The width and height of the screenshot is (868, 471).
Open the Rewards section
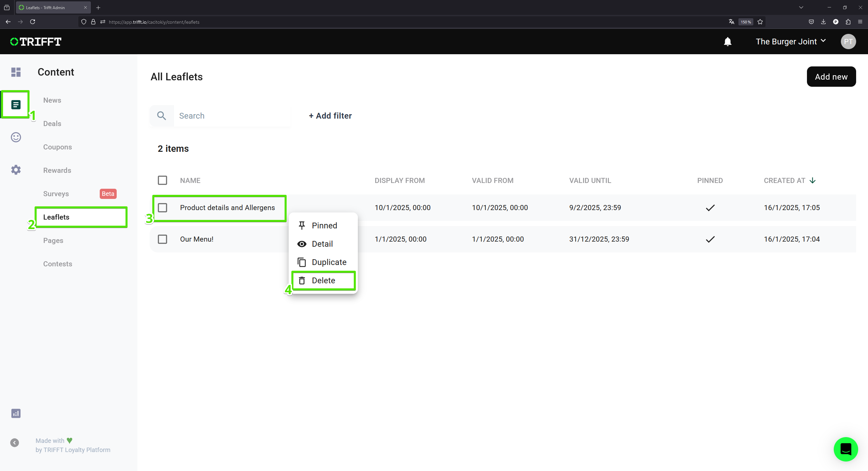(x=57, y=170)
